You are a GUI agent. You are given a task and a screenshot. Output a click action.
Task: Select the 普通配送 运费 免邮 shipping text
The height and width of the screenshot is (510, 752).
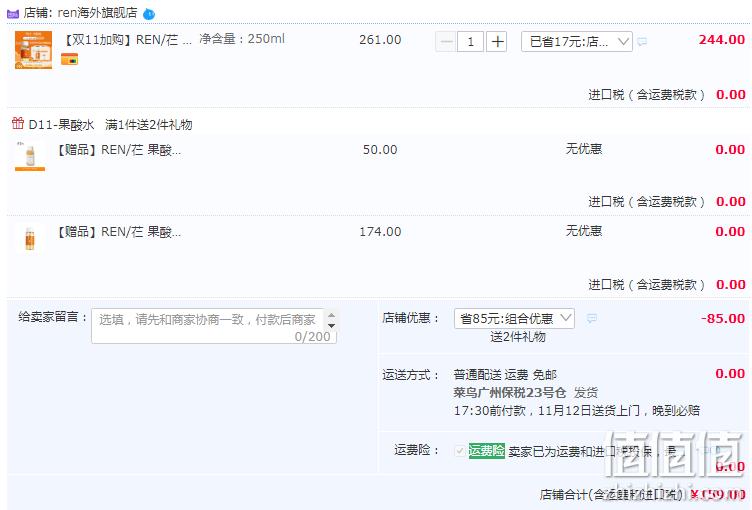pos(505,374)
